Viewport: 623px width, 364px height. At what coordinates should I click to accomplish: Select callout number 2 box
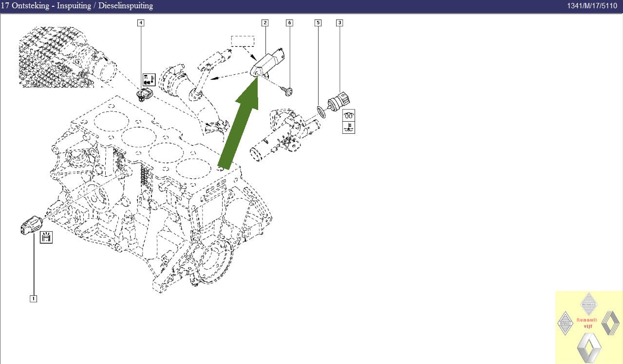click(264, 22)
